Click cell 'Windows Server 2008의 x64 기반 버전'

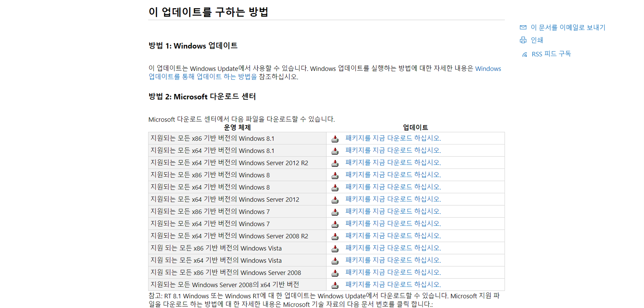(237, 285)
